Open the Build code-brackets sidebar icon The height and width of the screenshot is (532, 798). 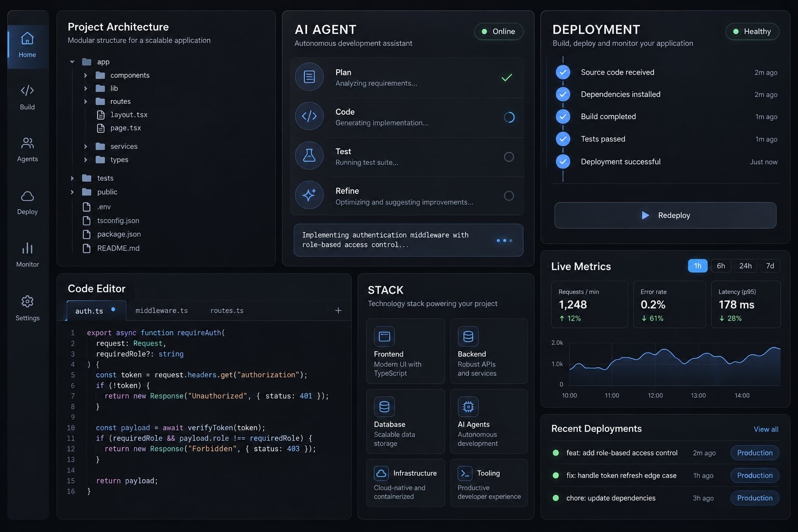[x=28, y=90]
